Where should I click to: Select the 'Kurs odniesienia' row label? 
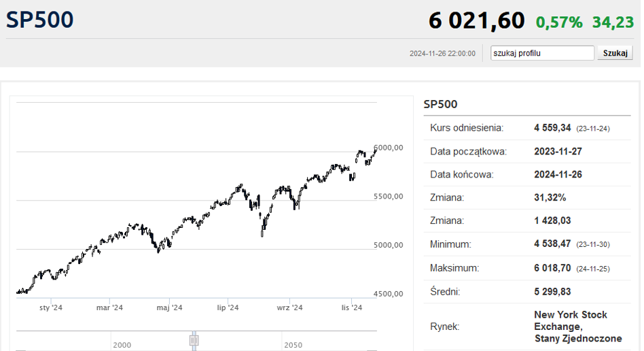(467, 128)
